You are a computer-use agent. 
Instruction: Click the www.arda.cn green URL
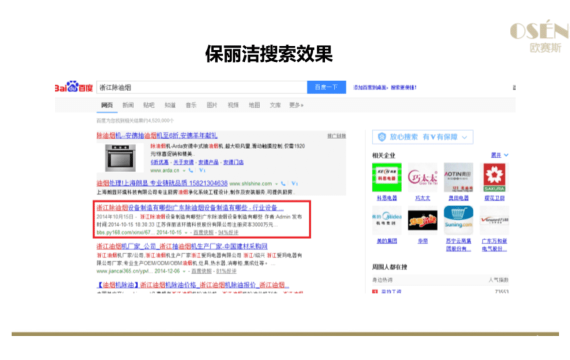pyautogui.click(x=165, y=171)
